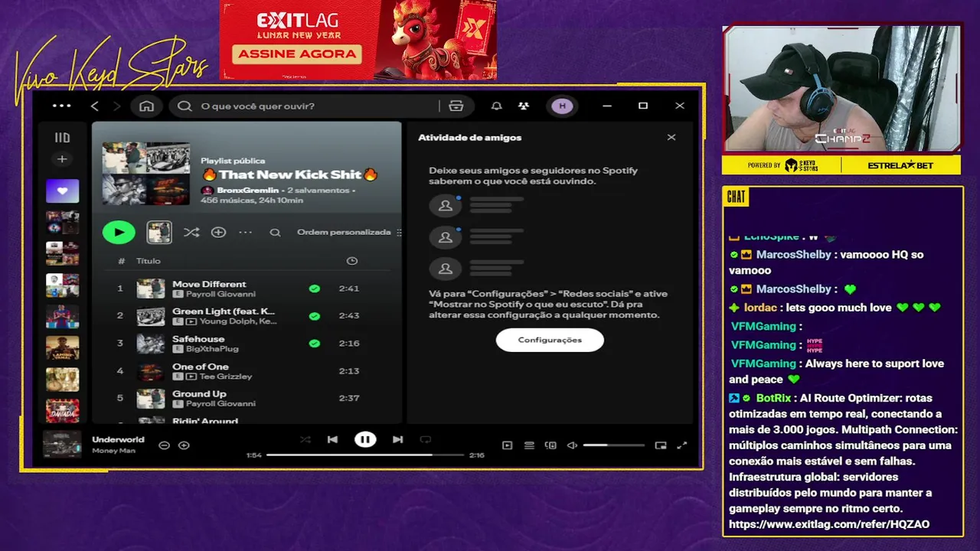Go forward with the right arrow
Viewport: 980px width, 551px height.
116,106
